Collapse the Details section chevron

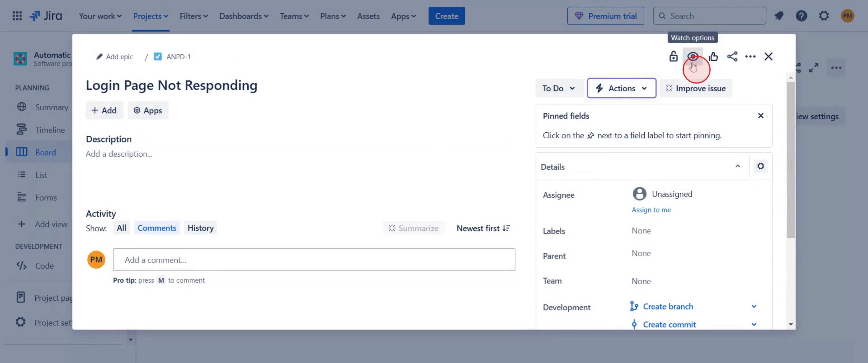[x=737, y=166]
